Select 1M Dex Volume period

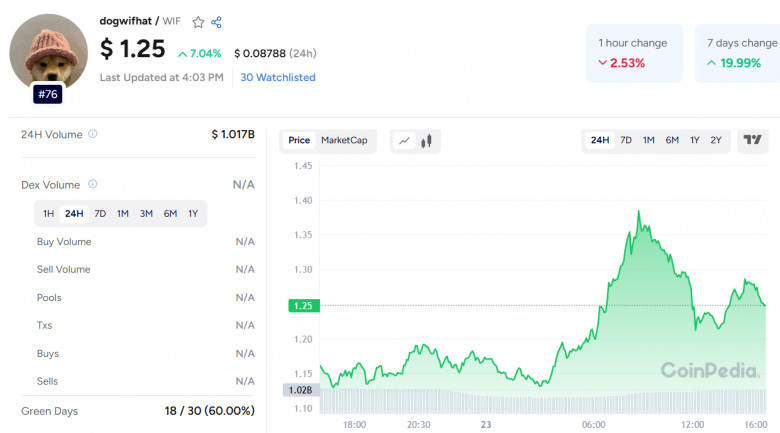coord(122,214)
